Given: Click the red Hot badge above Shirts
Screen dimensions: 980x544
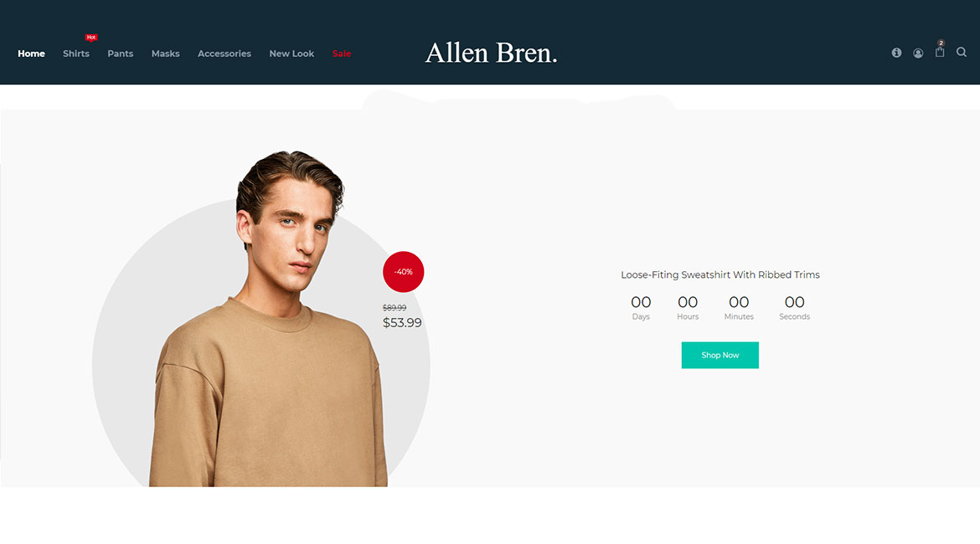Looking at the screenshot, I should tap(91, 38).
